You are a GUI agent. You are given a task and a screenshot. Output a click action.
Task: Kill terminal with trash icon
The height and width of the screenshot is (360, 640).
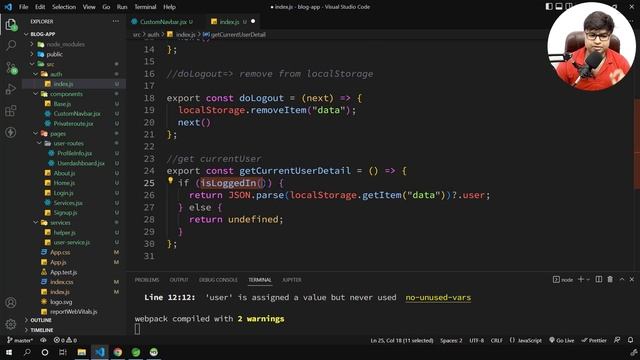(x=610, y=280)
